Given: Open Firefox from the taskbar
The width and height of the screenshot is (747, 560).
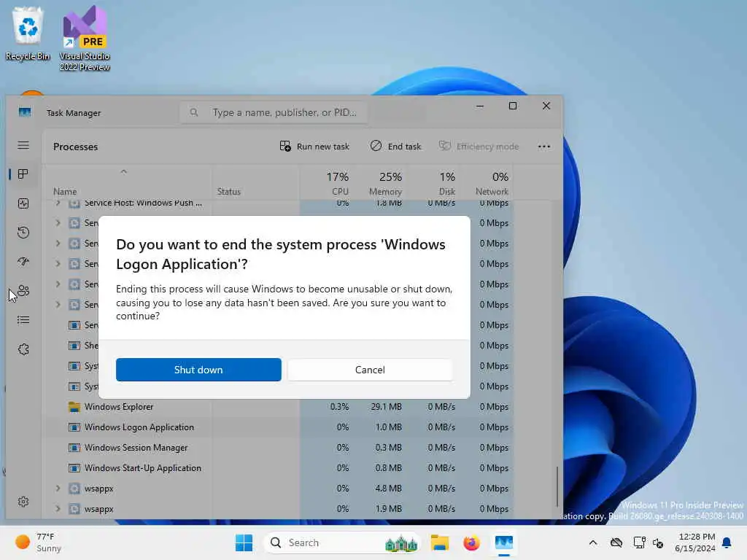Looking at the screenshot, I should click(471, 542).
